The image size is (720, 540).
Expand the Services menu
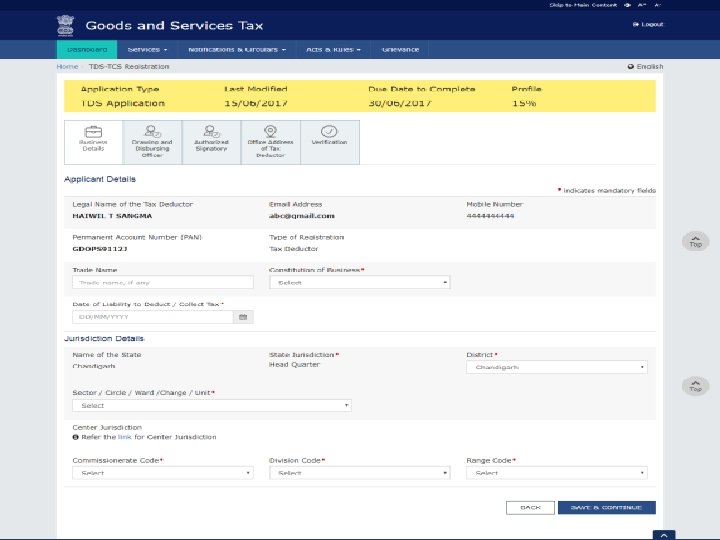point(147,50)
